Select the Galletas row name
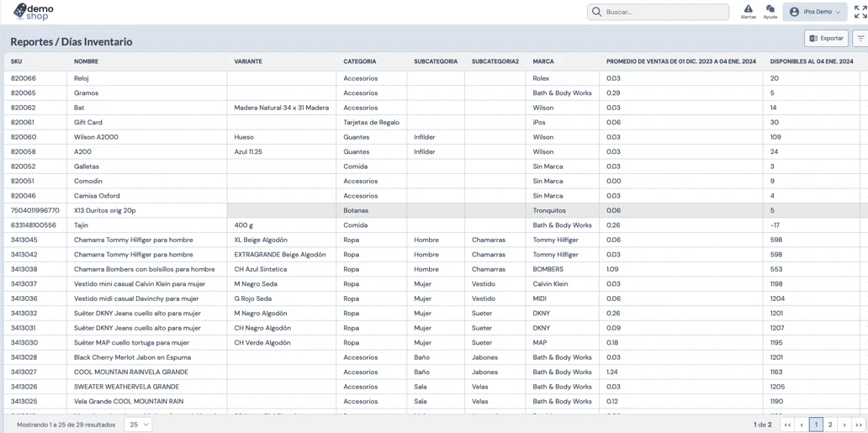Screen dimensions: 868x433 pyautogui.click(x=87, y=166)
